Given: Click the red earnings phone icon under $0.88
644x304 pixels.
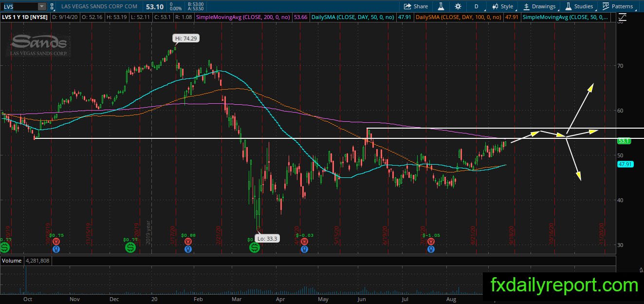Looking at the screenshot, I should coord(188,241).
